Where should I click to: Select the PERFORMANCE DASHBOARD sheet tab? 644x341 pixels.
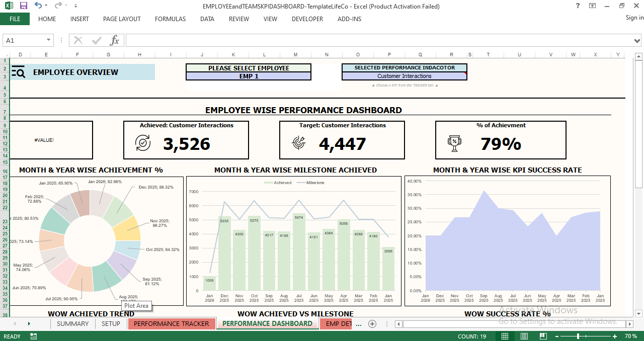click(x=267, y=324)
